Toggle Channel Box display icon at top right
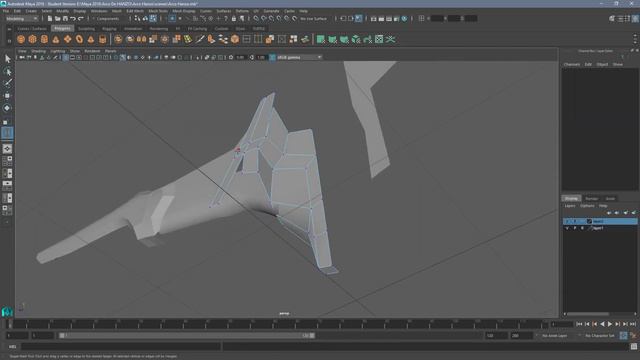 coord(635,18)
